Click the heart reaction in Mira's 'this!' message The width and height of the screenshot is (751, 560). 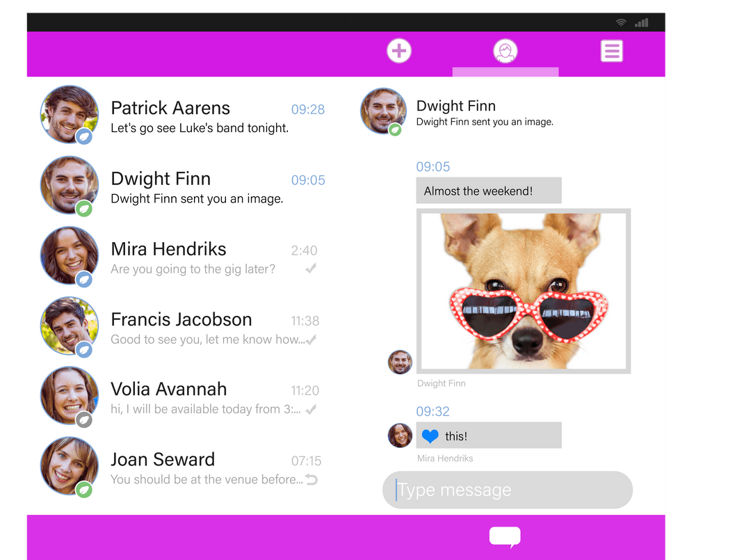[431, 435]
